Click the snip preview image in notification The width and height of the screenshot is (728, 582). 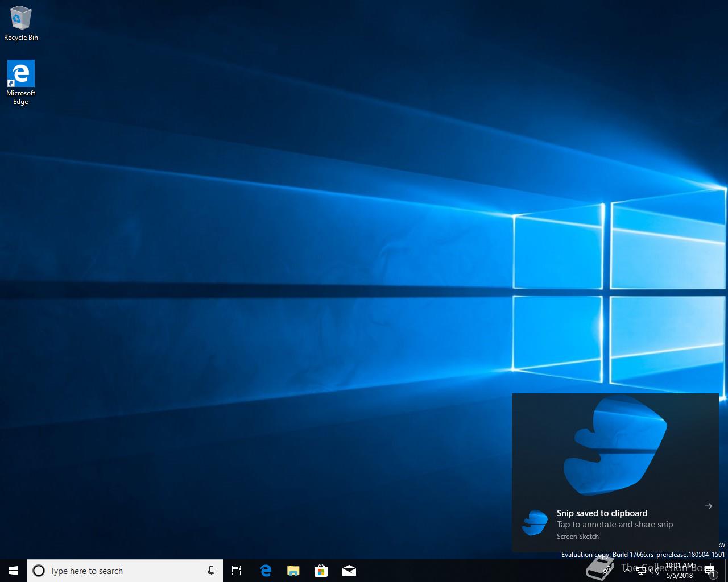coord(615,445)
